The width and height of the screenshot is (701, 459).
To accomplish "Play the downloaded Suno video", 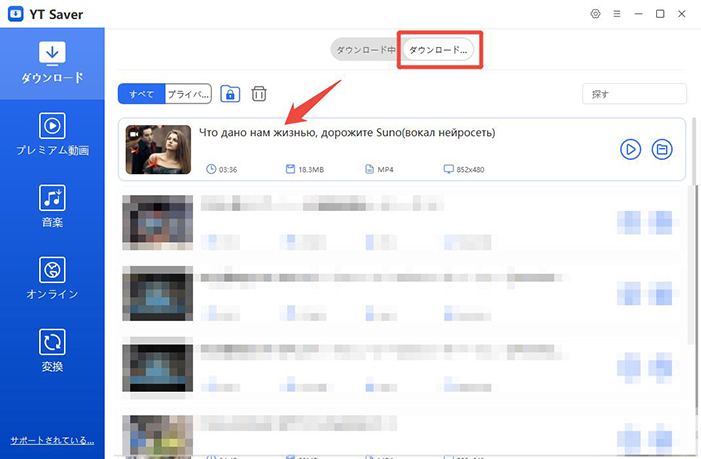I will pos(630,149).
